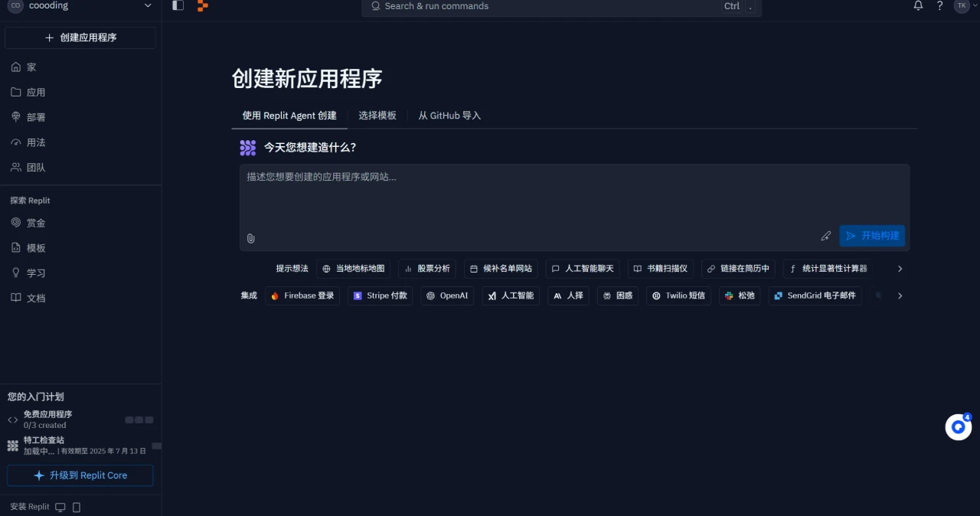Open the 模板 templates sidebar icon

(x=16, y=247)
